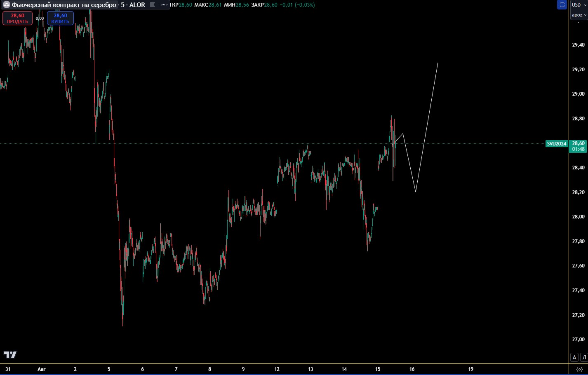
Task: Toggle logarithmic scale with the Л button
Action: tap(584, 357)
